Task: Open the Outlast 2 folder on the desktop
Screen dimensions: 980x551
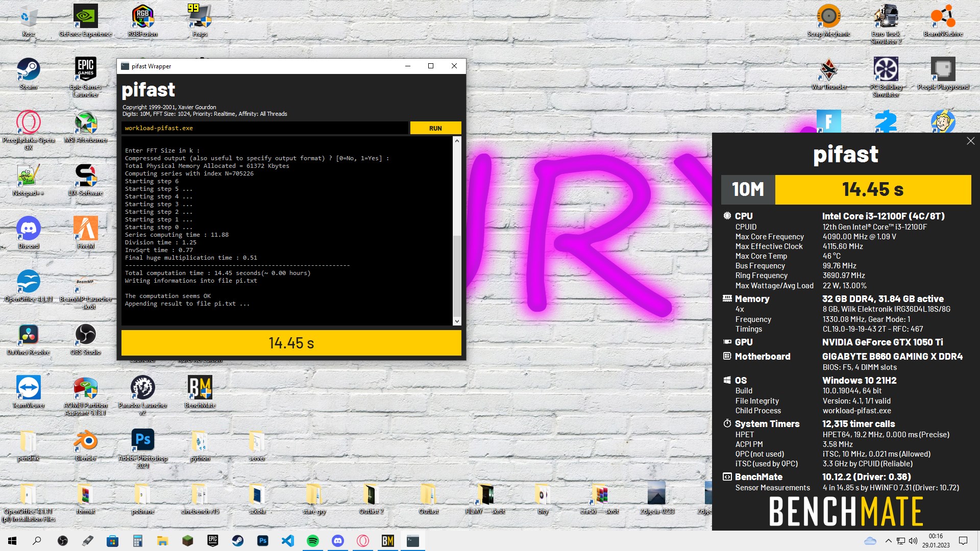Action: 372,498
